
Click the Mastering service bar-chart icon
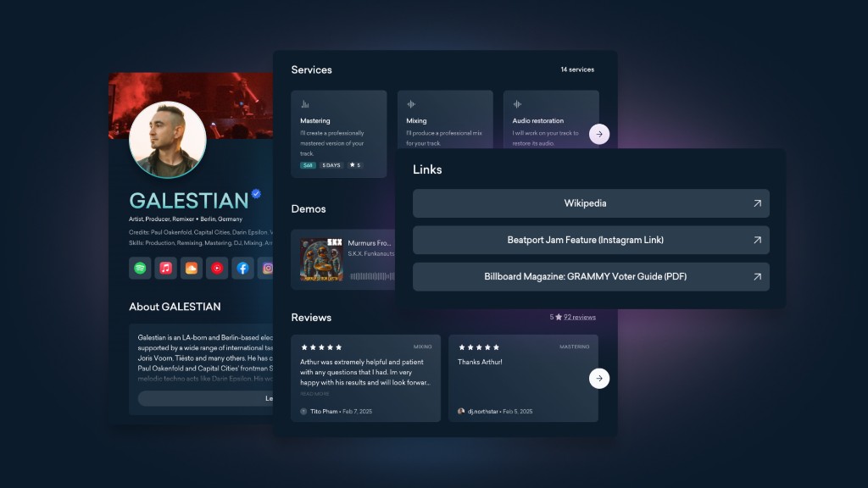305,104
